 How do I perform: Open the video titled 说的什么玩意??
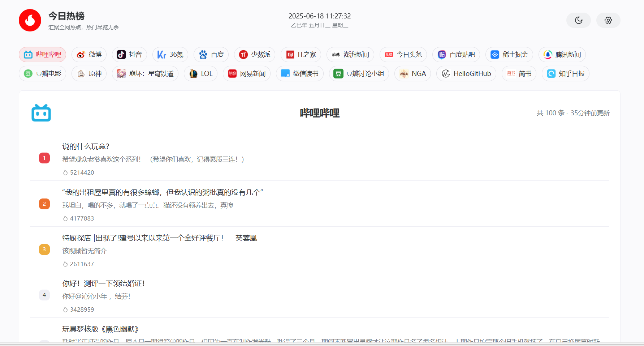[86, 146]
